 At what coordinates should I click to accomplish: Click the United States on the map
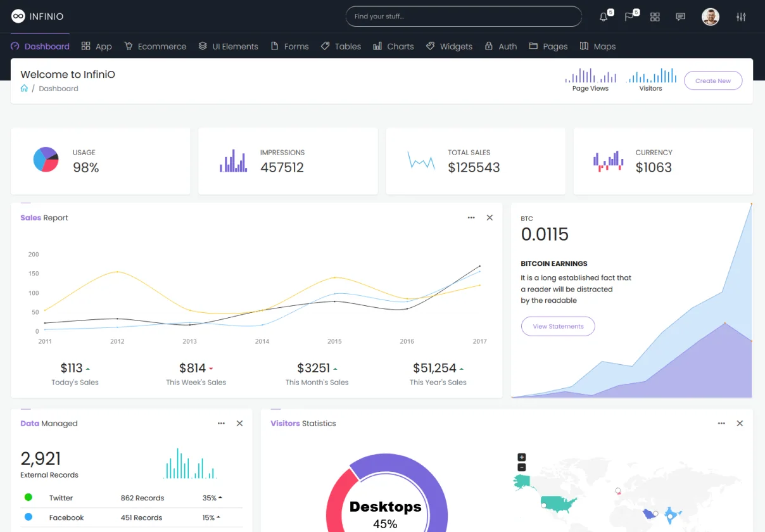tap(559, 504)
